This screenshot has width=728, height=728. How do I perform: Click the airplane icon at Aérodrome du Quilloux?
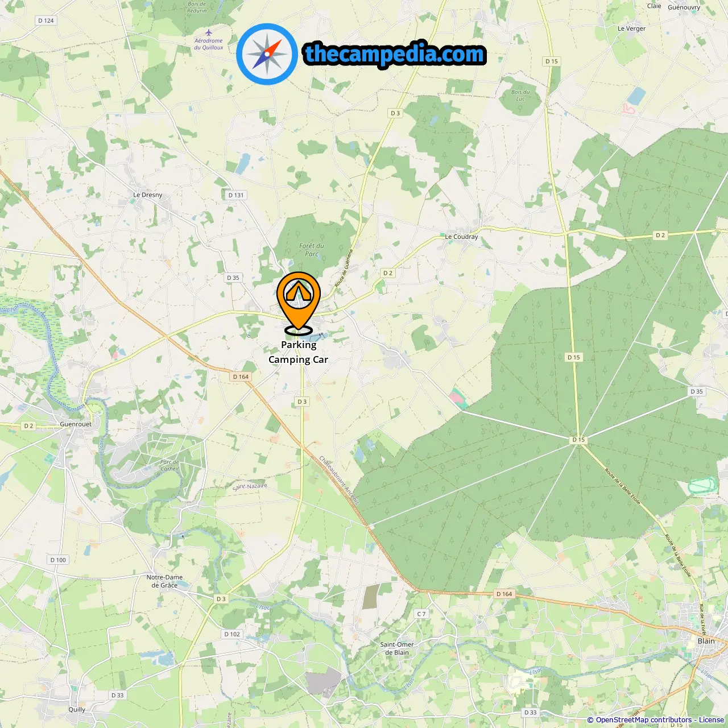[x=209, y=32]
